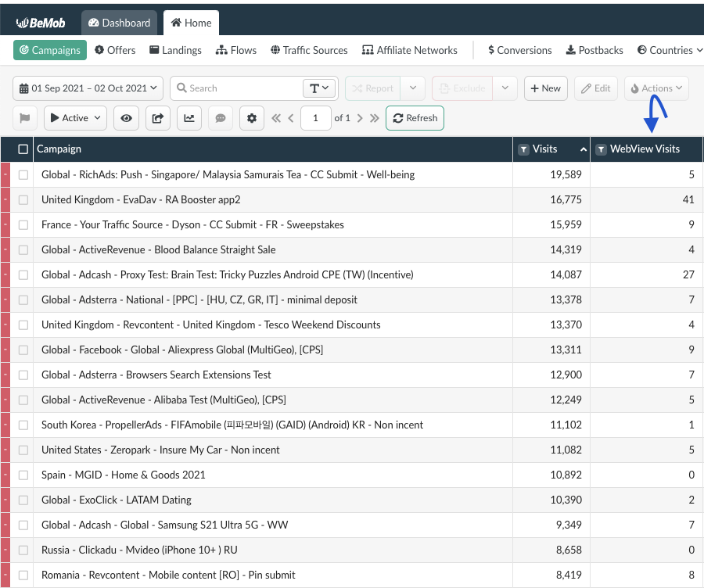Open the Conversions section
The image size is (704, 588).
(520, 50)
